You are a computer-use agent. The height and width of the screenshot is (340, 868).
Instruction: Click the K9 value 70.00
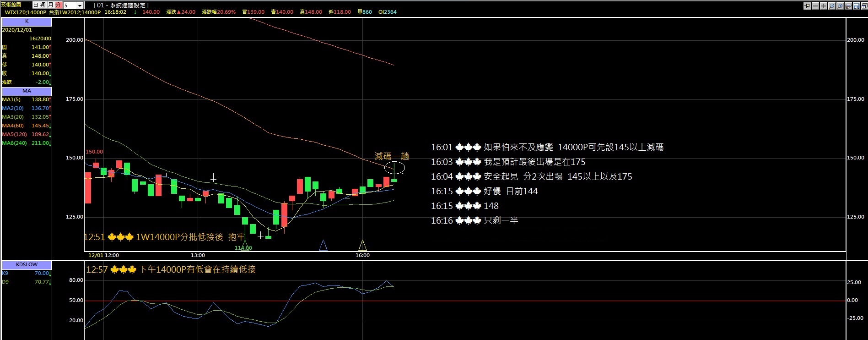click(x=42, y=273)
